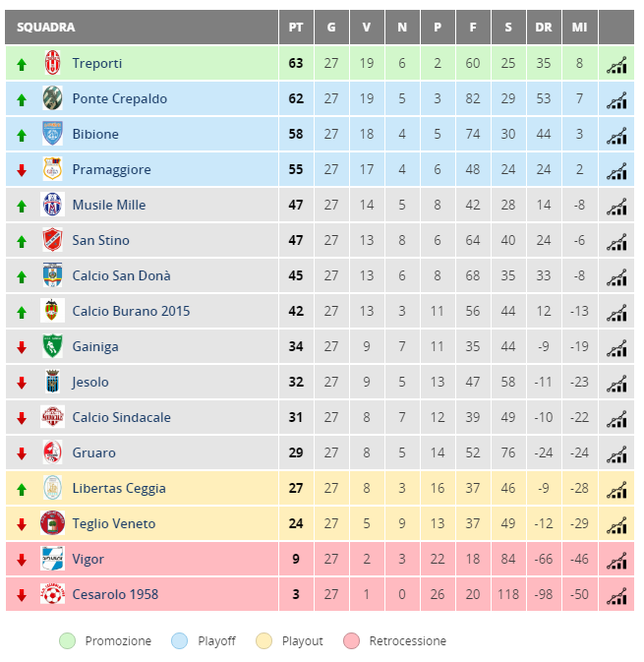Open the Calcio Burano 2015 team link
The image size is (644, 662).
131,311
